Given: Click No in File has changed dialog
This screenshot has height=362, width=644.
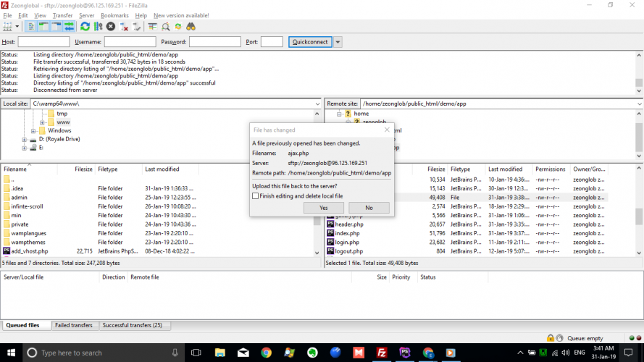Looking at the screenshot, I should pyautogui.click(x=369, y=208).
